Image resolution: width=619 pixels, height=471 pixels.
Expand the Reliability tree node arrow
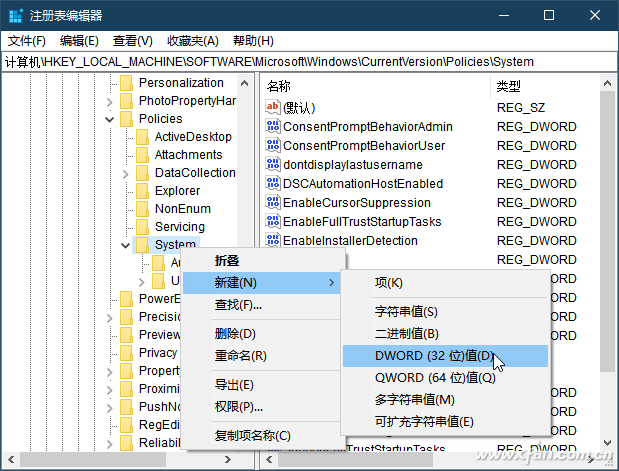[x=110, y=444]
